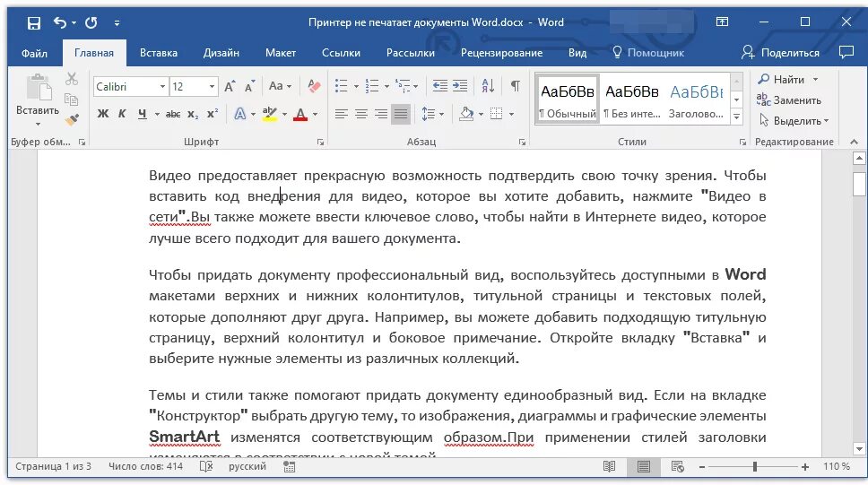The height and width of the screenshot is (485, 868).
Task: Open Число слов: 414 word count
Action: pyautogui.click(x=145, y=467)
